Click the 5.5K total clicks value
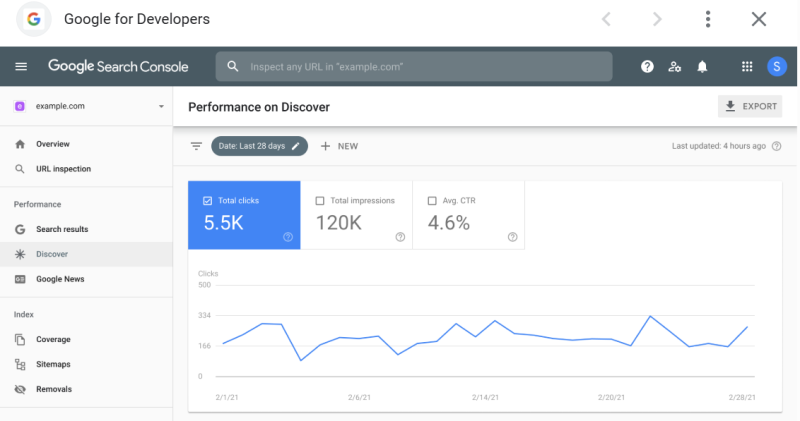Image resolution: width=800 pixels, height=421 pixels. tap(223, 223)
